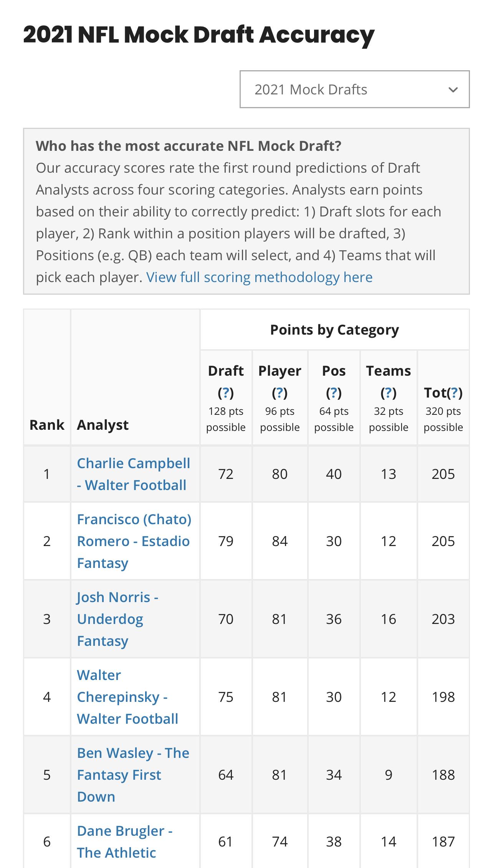Click the Points by Category header

pyautogui.click(x=334, y=330)
